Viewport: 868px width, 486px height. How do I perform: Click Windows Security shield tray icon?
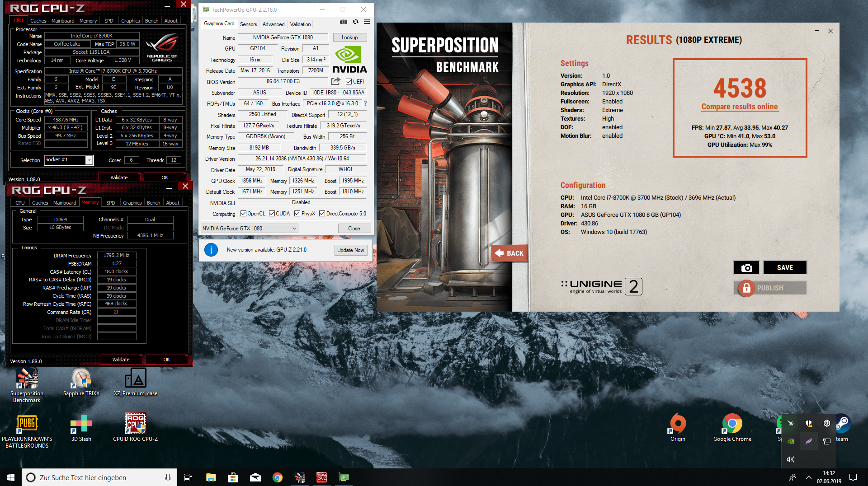[x=809, y=423]
